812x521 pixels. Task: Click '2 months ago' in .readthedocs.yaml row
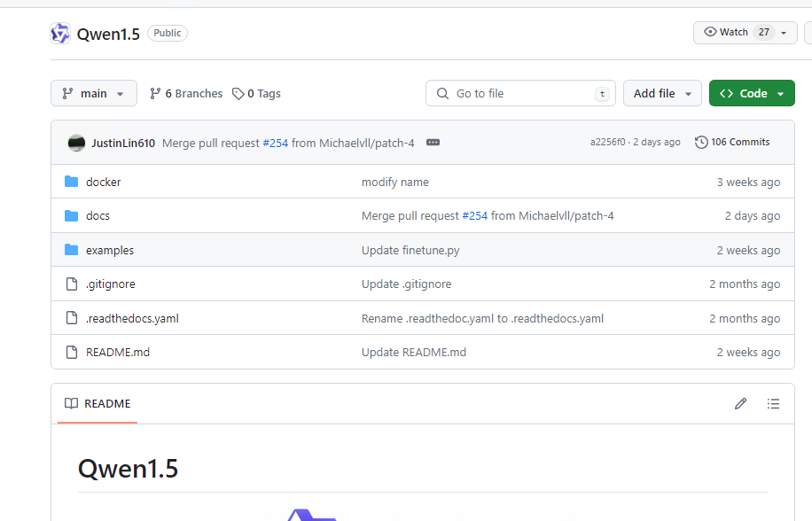pyautogui.click(x=745, y=319)
